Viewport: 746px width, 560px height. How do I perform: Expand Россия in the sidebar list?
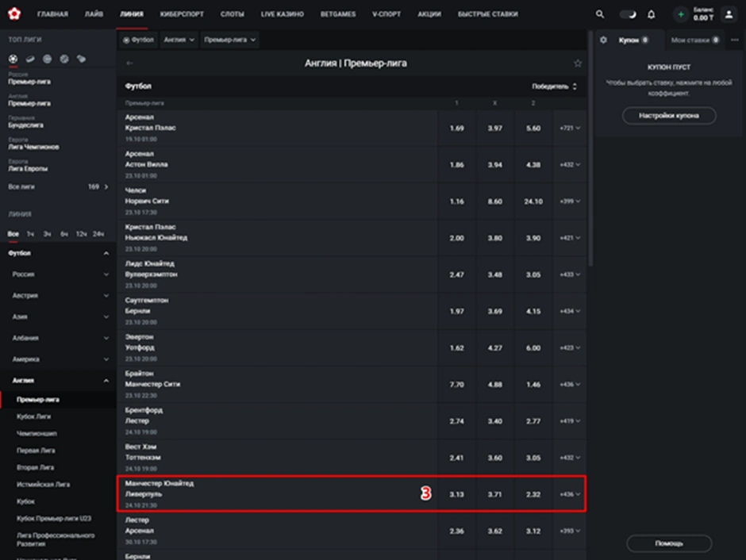point(106,274)
